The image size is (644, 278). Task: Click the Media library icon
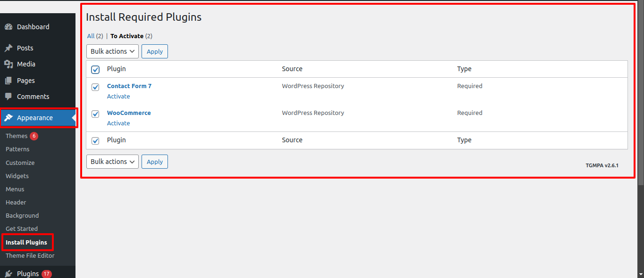[x=8, y=64]
